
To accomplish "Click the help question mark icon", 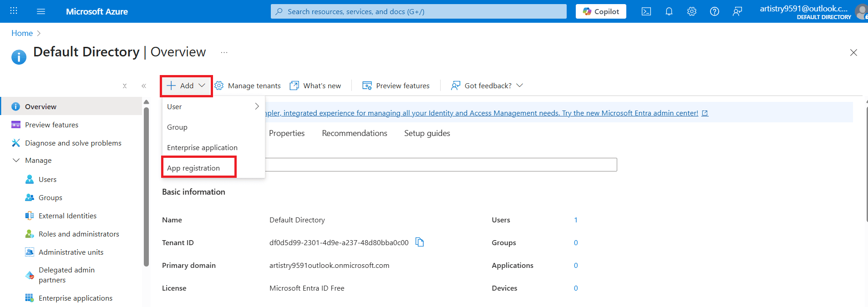I will [x=714, y=11].
